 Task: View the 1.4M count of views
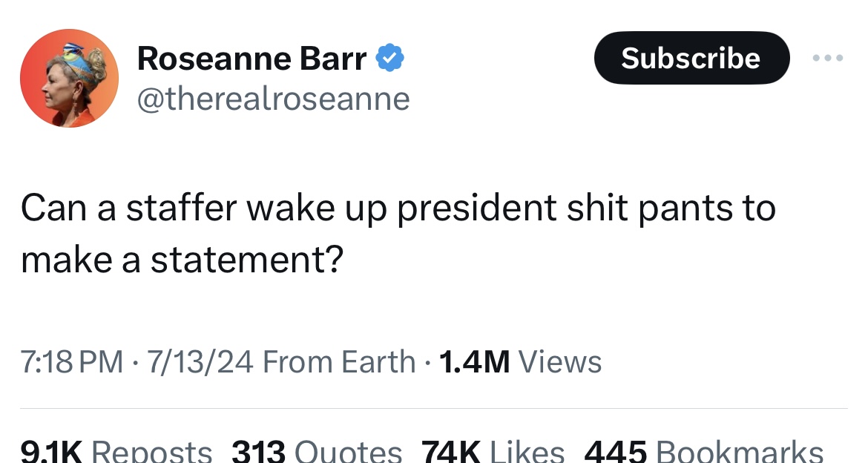pos(474,361)
